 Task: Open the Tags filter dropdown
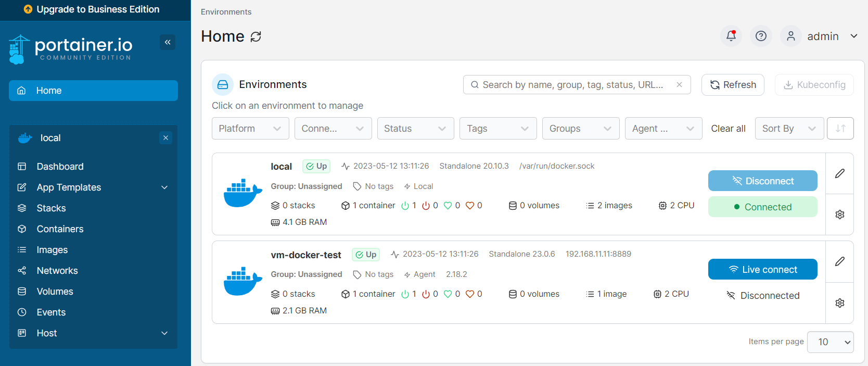click(498, 129)
